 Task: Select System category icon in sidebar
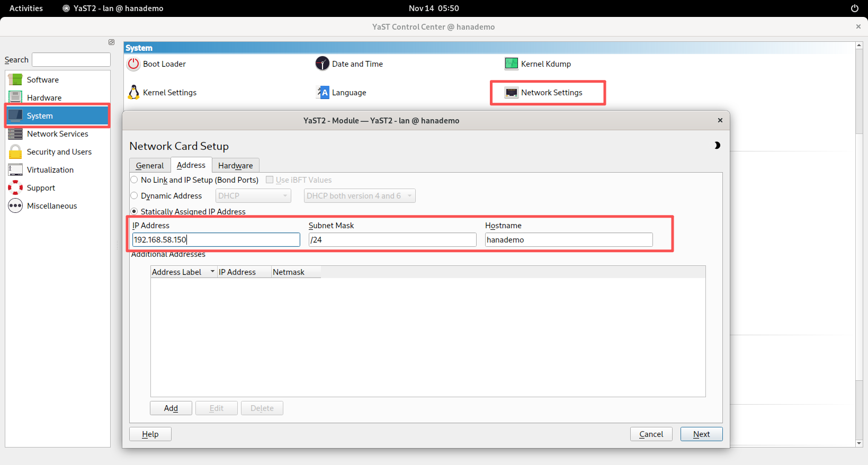pyautogui.click(x=15, y=115)
